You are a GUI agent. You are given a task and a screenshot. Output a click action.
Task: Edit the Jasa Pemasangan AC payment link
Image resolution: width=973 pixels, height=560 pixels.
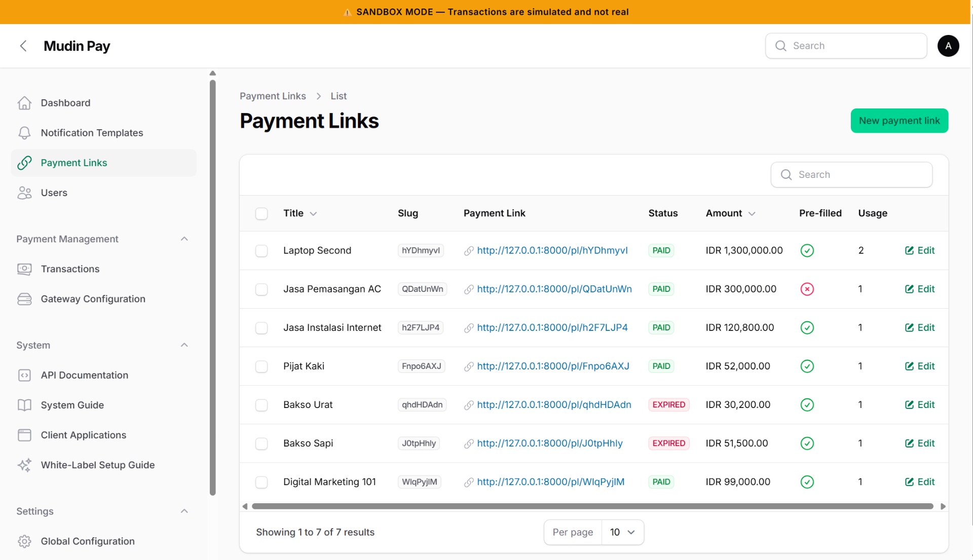(920, 289)
